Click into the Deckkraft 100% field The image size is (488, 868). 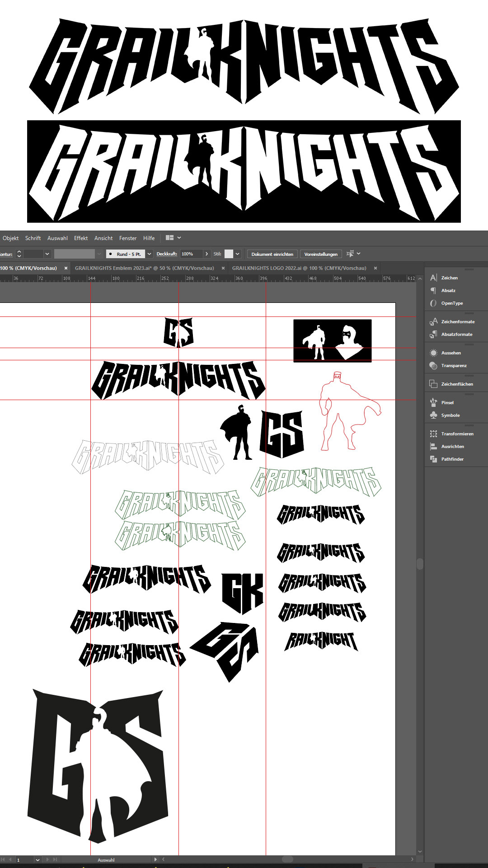[192, 254]
